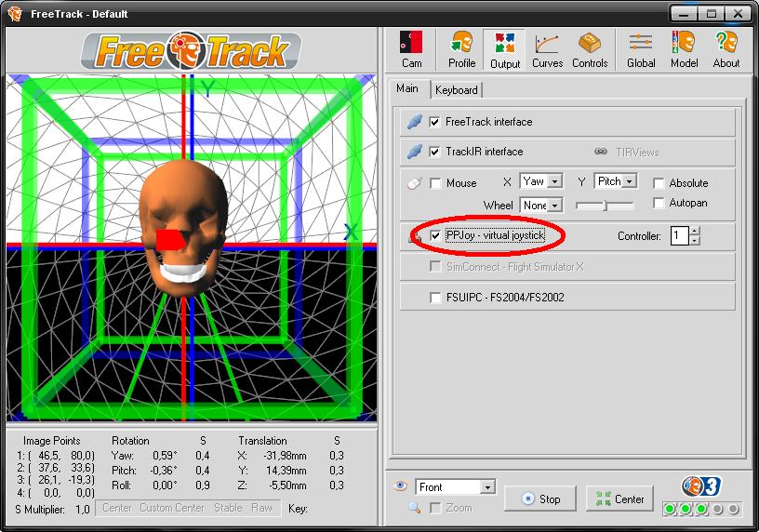This screenshot has height=532, width=759.
Task: Click the joystick icon beside PPJoy
Action: pos(415,237)
